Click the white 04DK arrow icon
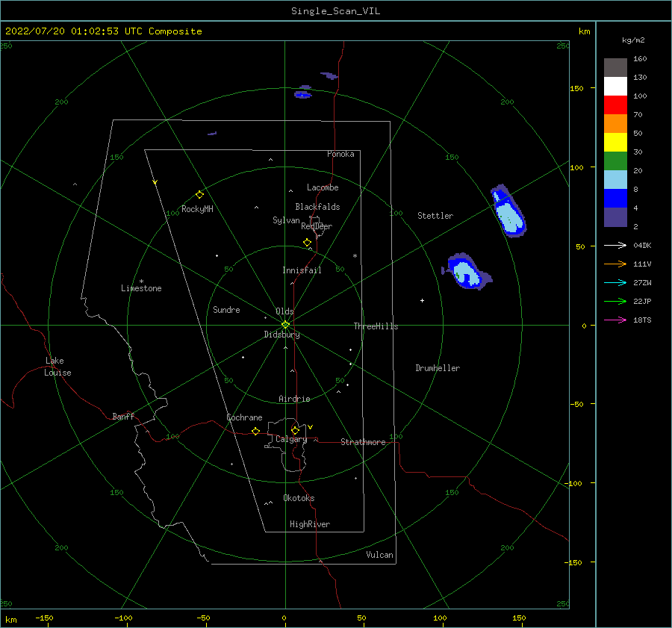Screen dimensions: 672x628 [615, 245]
